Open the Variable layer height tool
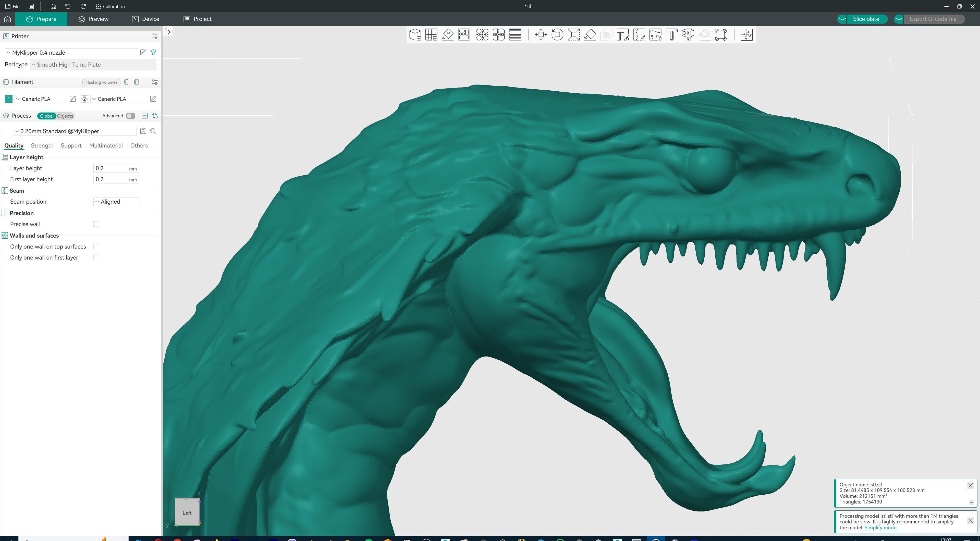The width and height of the screenshot is (980, 541). click(x=515, y=35)
